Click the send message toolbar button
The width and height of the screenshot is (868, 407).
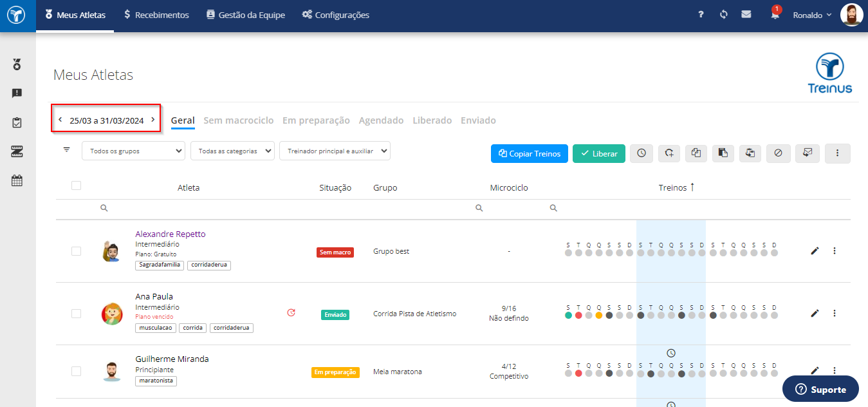807,153
